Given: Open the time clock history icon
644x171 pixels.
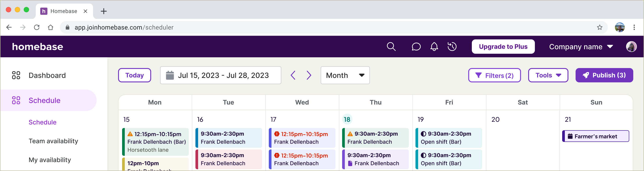Looking at the screenshot, I should pos(452,47).
